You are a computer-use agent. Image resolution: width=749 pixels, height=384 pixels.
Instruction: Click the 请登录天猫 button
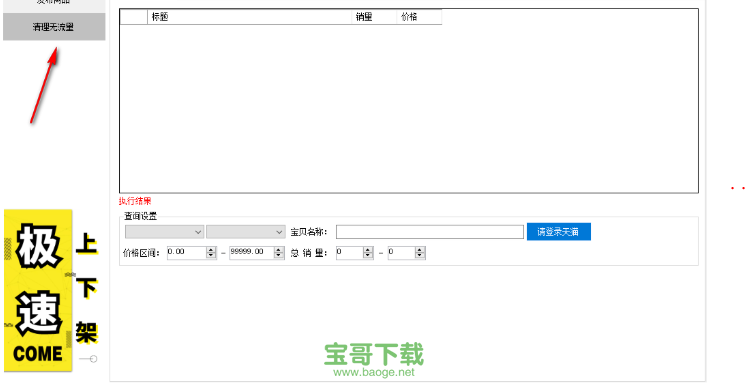(x=558, y=232)
